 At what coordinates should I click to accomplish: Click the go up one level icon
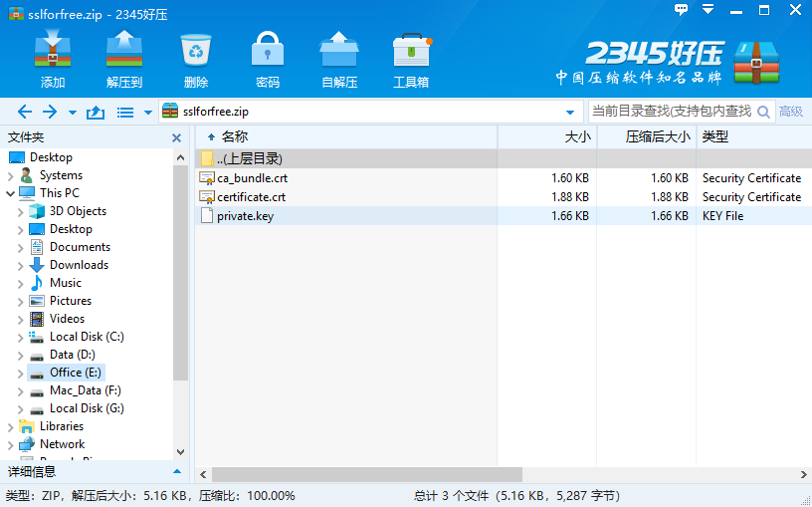(96, 112)
